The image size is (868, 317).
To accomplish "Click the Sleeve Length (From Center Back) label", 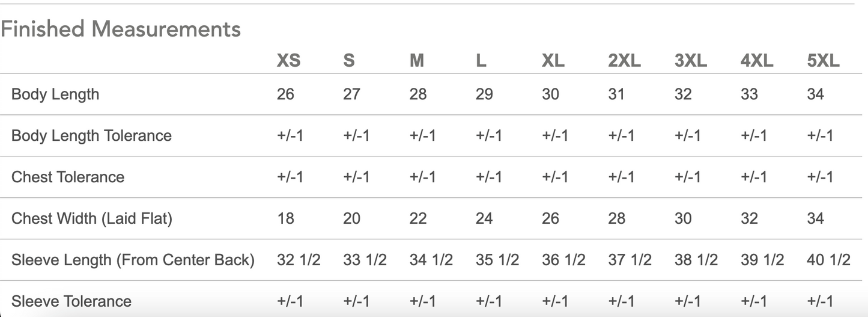I will (133, 260).
